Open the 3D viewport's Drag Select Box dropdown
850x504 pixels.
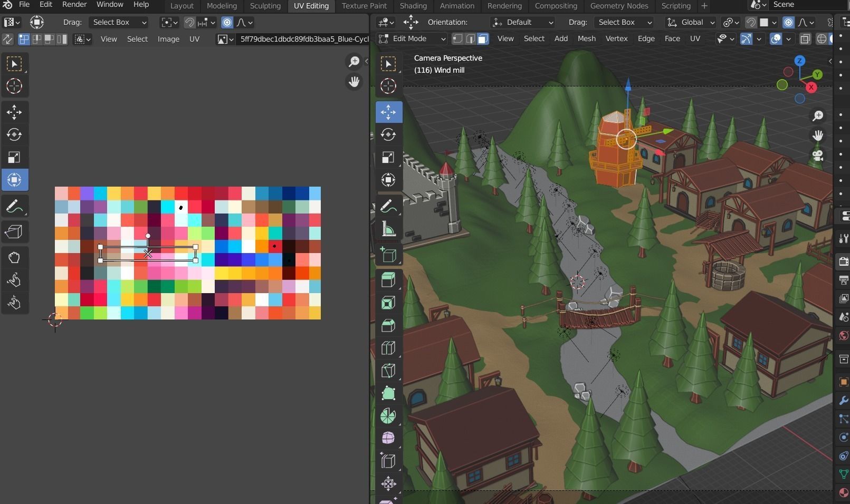click(624, 23)
